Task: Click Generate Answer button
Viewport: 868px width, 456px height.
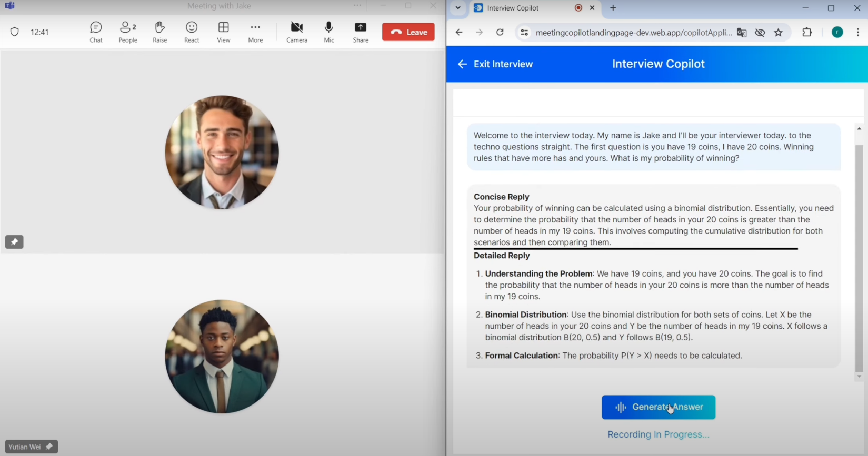Action: point(659,407)
